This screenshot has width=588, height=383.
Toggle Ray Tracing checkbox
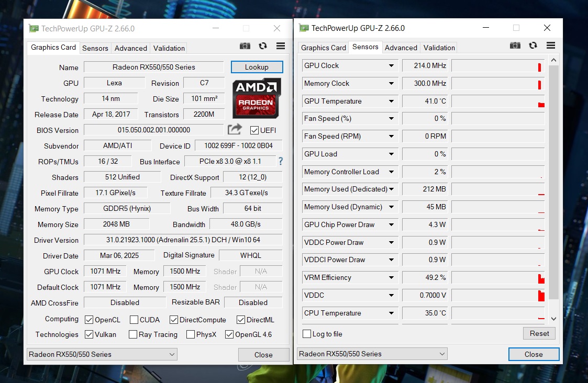click(x=133, y=334)
